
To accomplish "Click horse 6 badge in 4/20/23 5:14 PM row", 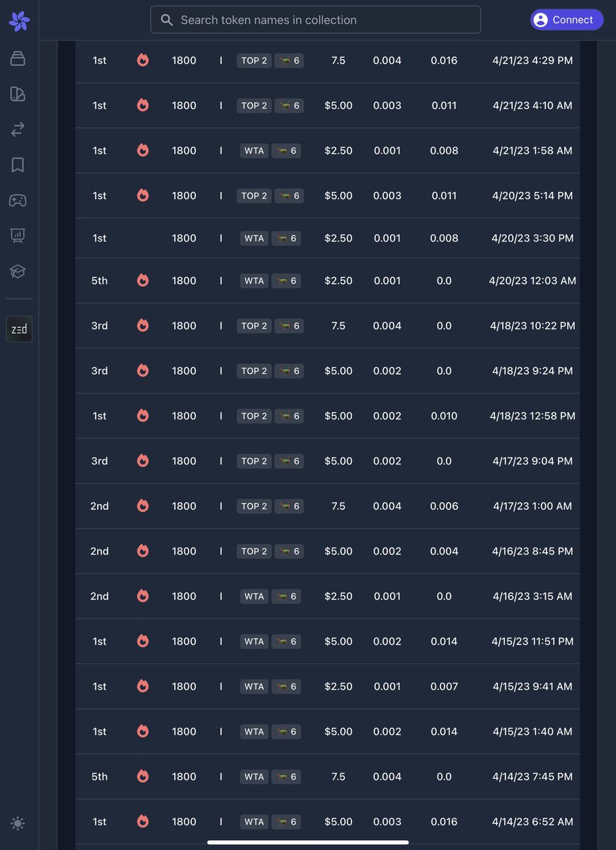I will coord(289,195).
